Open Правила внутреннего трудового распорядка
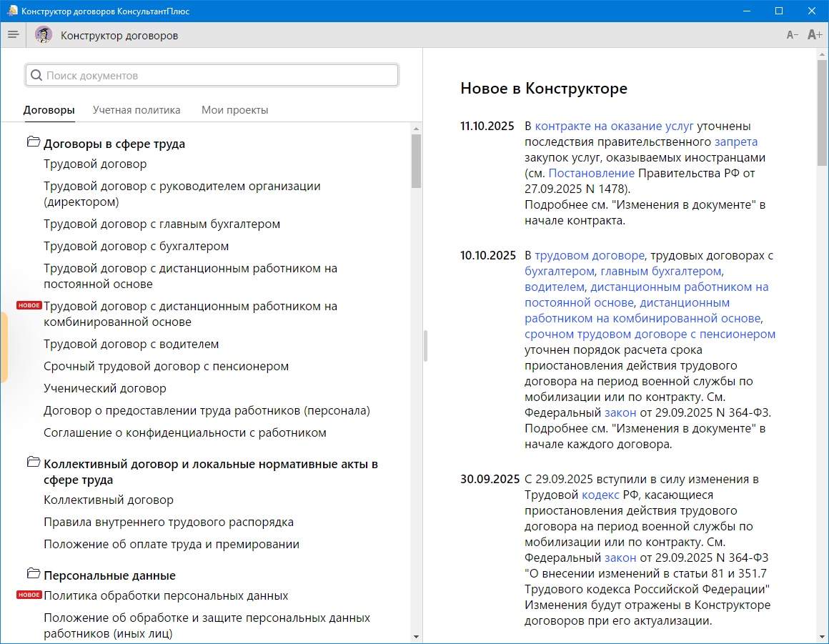The image size is (829, 644). click(x=169, y=522)
